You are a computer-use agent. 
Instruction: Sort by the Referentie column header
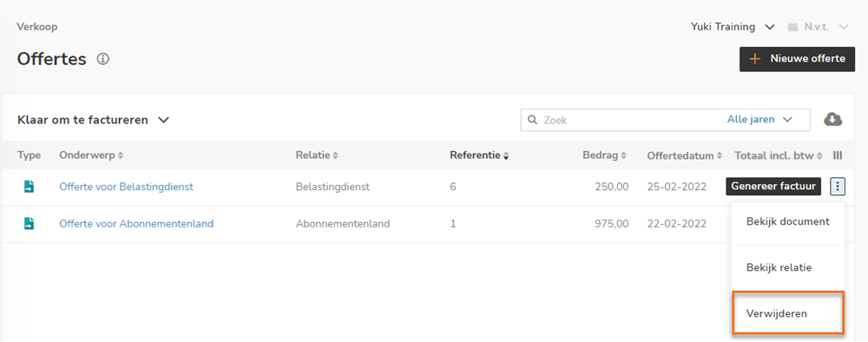(x=479, y=156)
